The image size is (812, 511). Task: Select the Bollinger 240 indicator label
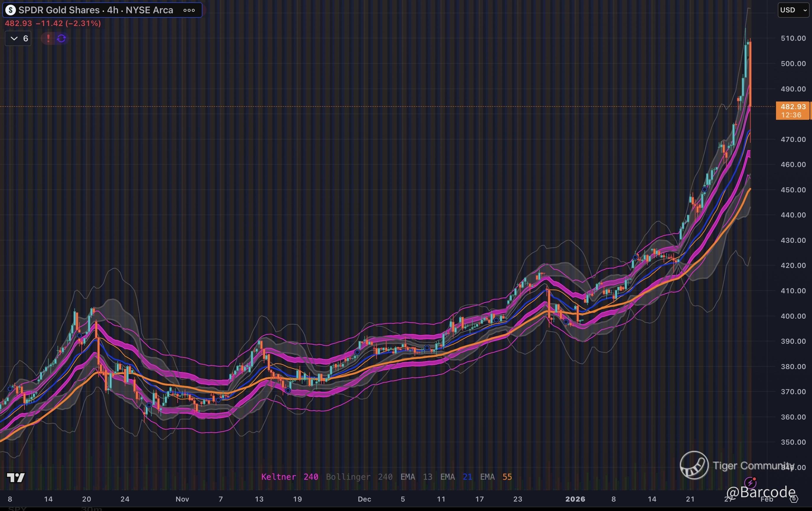click(x=359, y=476)
